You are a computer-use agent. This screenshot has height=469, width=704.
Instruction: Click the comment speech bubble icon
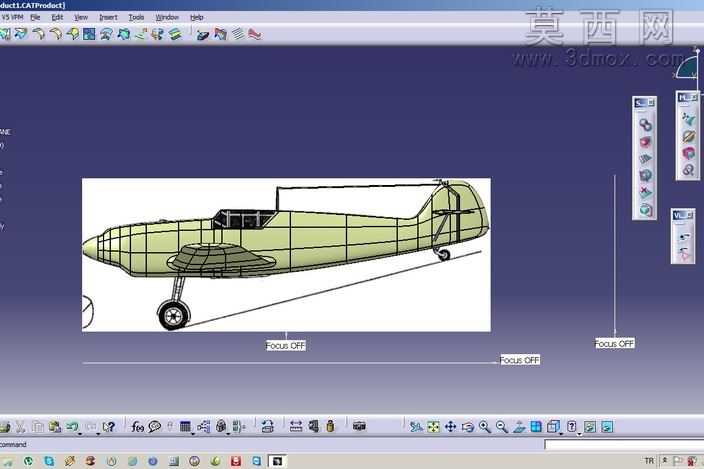click(154, 426)
